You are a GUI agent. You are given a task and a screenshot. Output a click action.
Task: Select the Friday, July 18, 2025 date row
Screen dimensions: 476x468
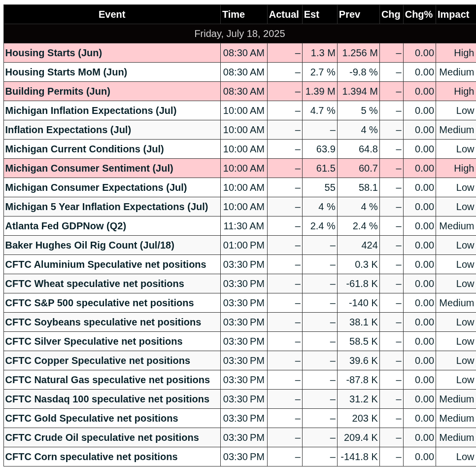coord(239,34)
